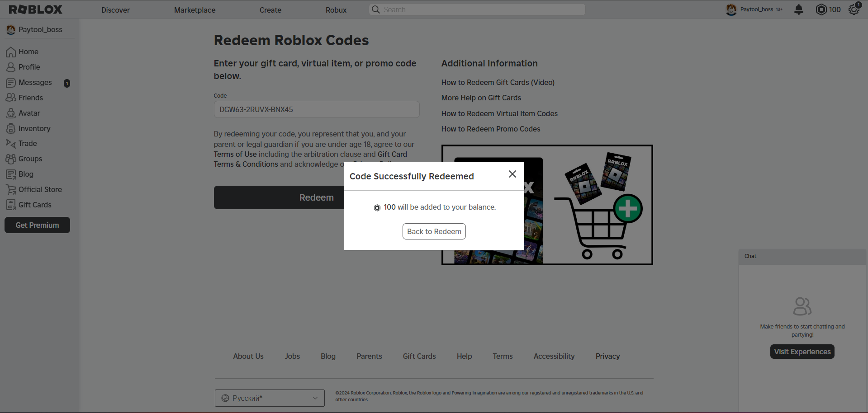Click the Search box in the header
This screenshot has width=868, height=413.
click(x=477, y=9)
